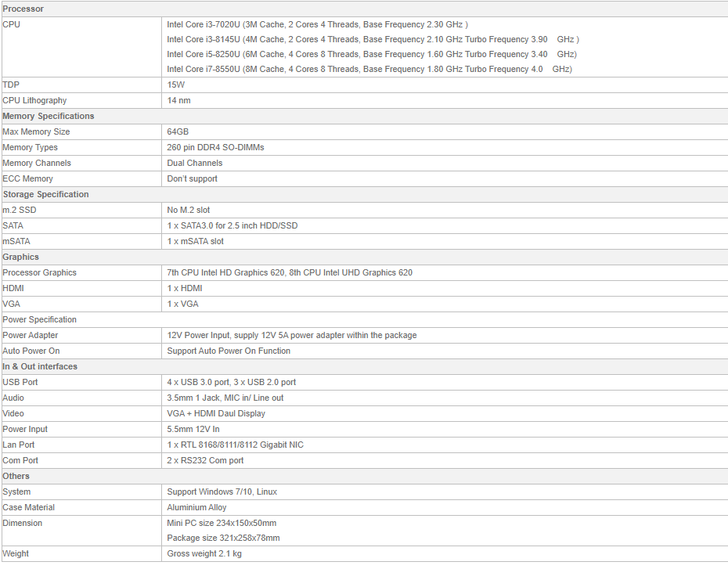Viewport: 728px width, 569px height.
Task: Click the Case Material Aluminium Alloy value
Action: (196, 507)
